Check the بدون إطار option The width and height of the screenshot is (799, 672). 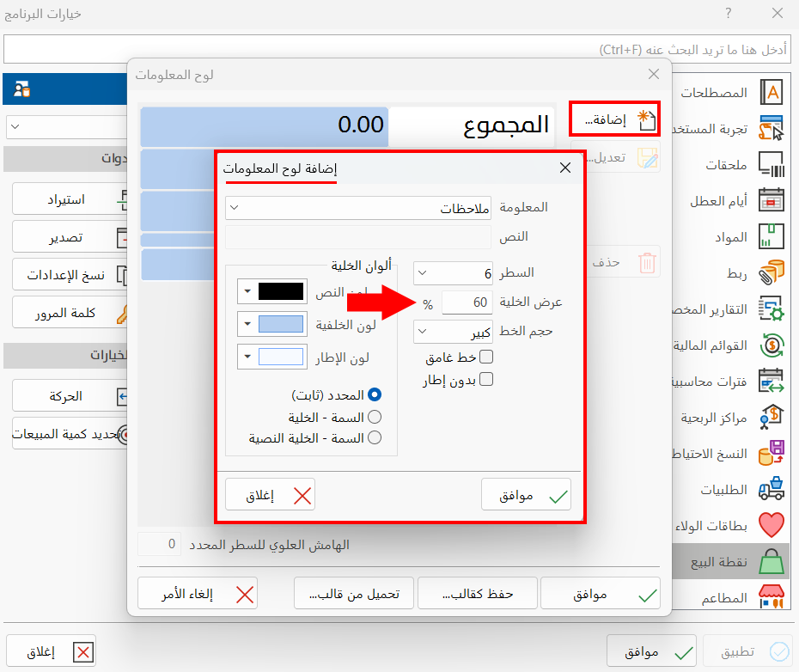(486, 378)
